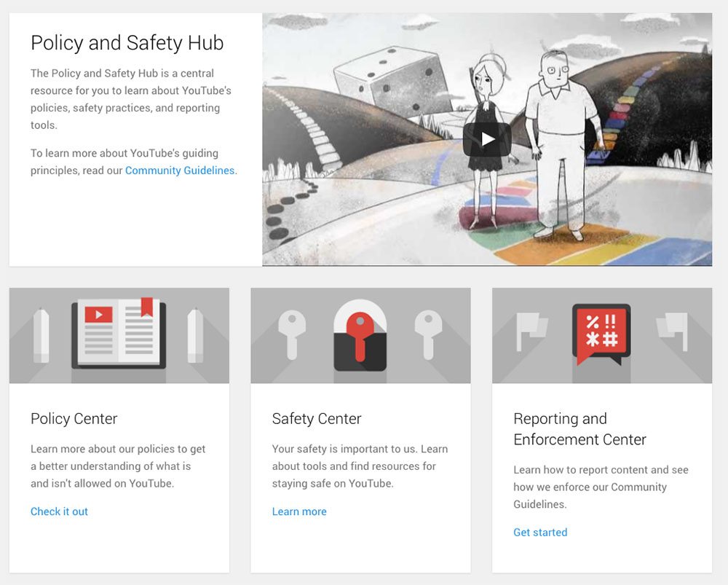Click Get started under Reporting and Enforcement
Screen dimensions: 728x585
click(x=540, y=533)
